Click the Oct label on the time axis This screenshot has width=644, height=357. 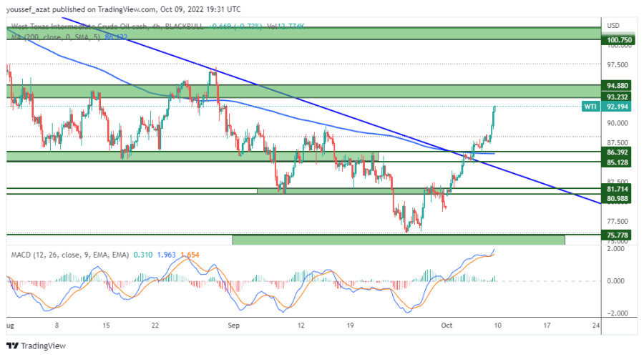point(447,326)
